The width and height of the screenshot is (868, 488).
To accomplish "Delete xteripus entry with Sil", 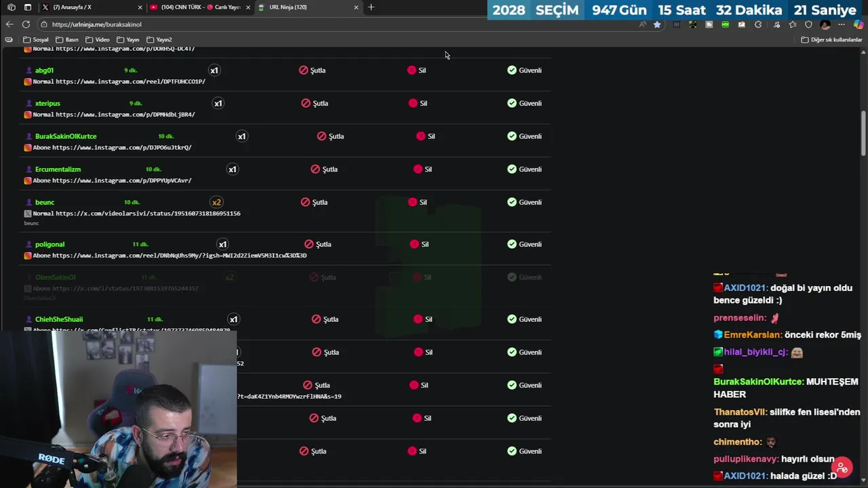I will (x=418, y=104).
